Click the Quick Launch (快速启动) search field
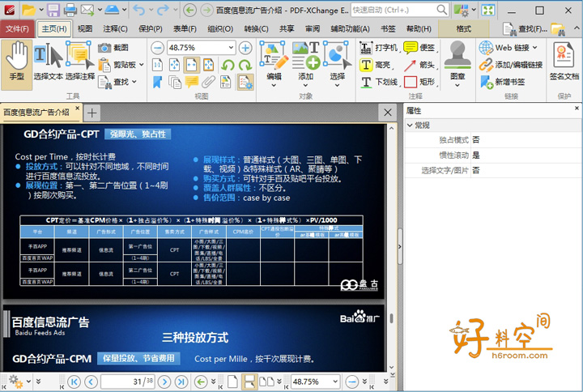Viewport: 583px width, 392px height. click(x=400, y=10)
